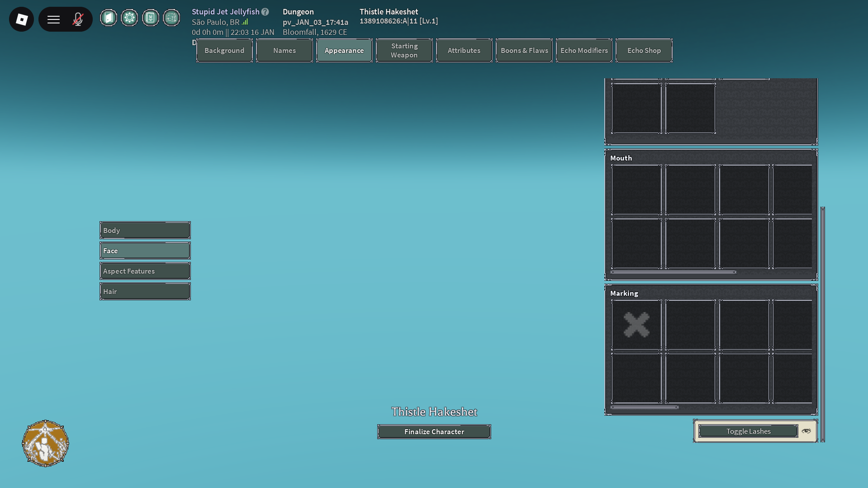This screenshot has height=488, width=868.
Task: Open the map icon in top bar
Action: [171, 18]
